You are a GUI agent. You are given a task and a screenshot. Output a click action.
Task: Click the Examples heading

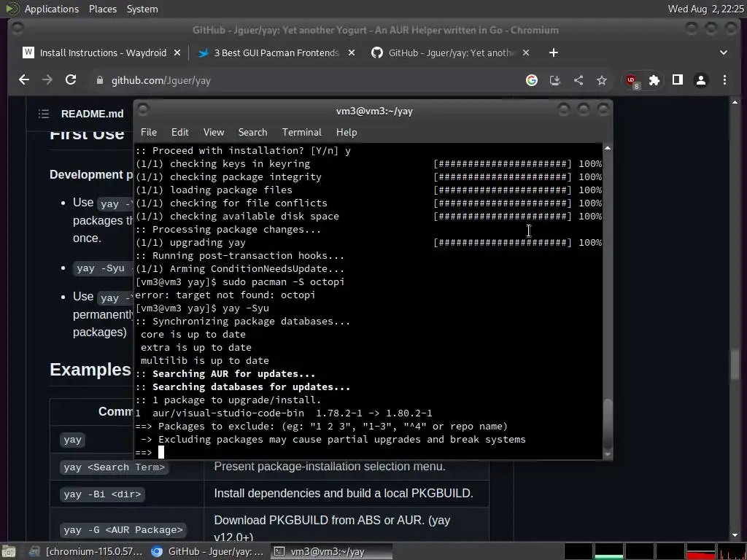[x=90, y=370]
